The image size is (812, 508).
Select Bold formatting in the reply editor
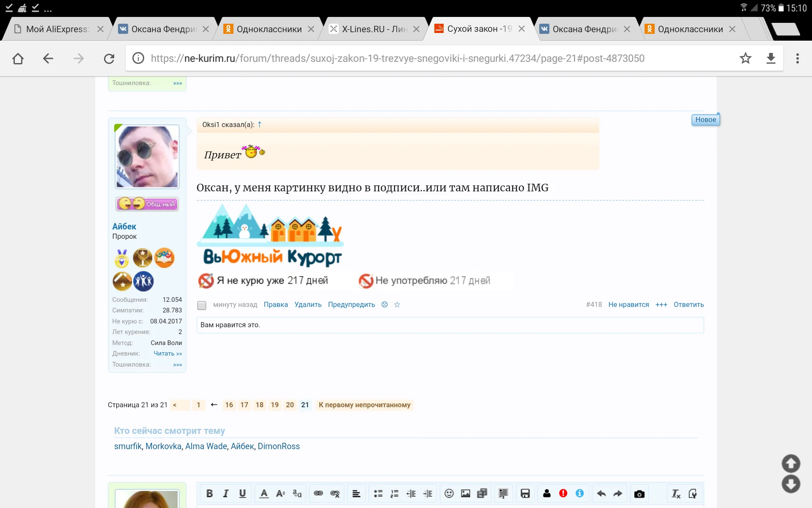tap(209, 493)
